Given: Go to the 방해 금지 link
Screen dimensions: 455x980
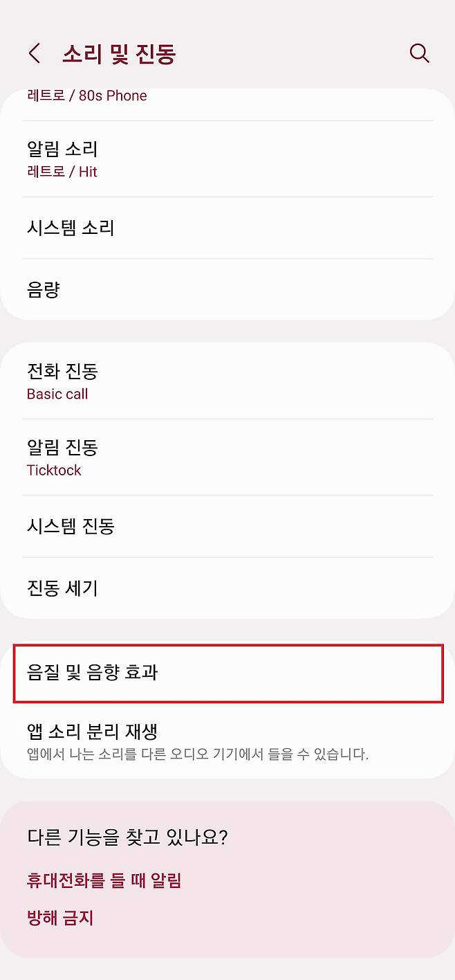Looking at the screenshot, I should [x=60, y=918].
